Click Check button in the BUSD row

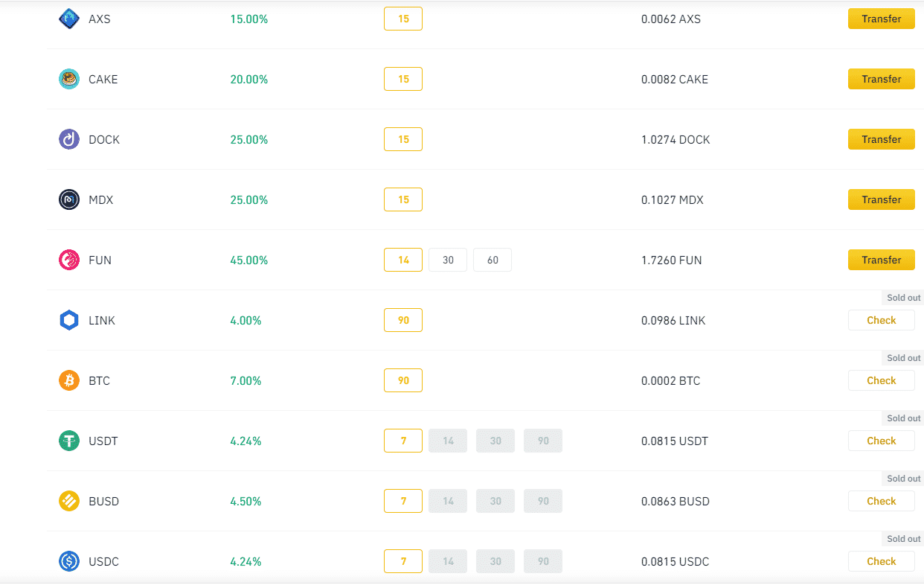click(x=881, y=501)
